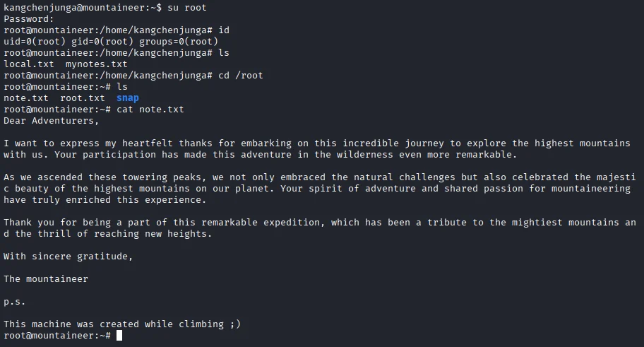Click 'The mountaineer' signature text
This screenshot has width=644, height=347.
[x=45, y=279]
